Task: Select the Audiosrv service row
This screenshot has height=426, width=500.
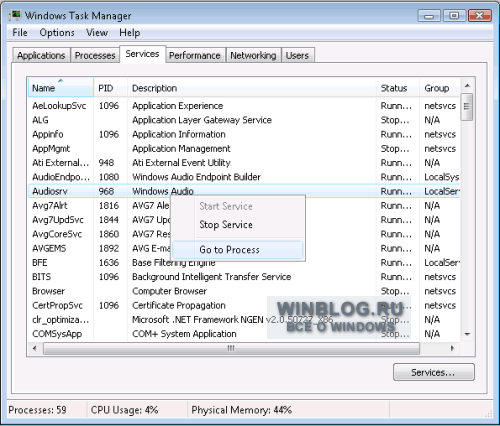Action: (244, 191)
